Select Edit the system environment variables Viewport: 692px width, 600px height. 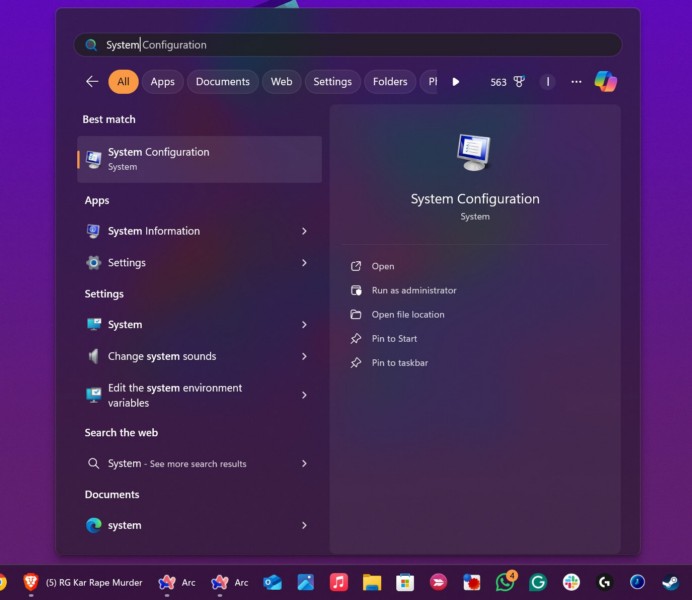click(x=199, y=395)
